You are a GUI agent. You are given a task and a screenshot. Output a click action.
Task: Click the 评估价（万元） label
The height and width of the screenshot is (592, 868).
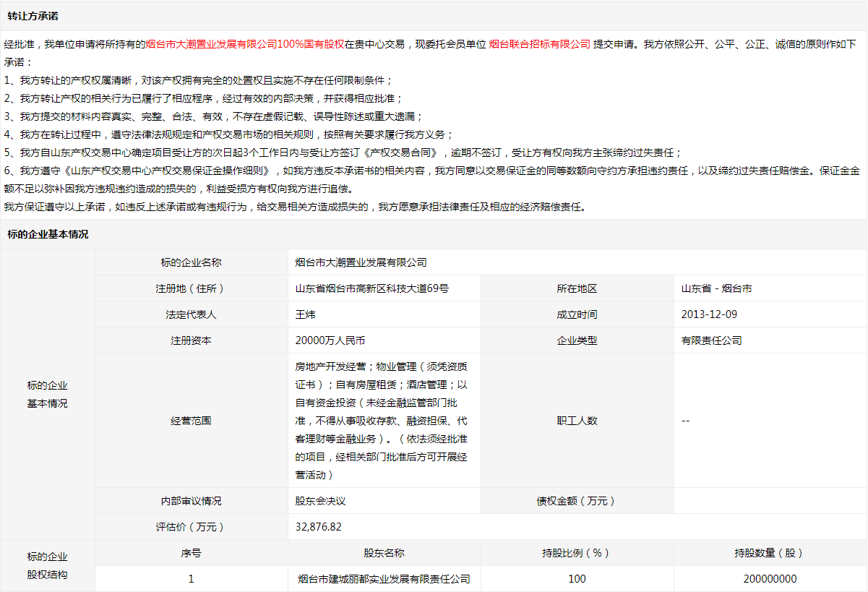(192, 527)
